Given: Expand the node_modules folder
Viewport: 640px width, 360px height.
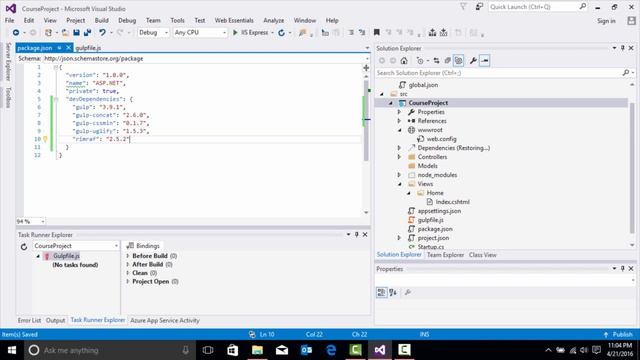Looking at the screenshot, I should [400, 175].
